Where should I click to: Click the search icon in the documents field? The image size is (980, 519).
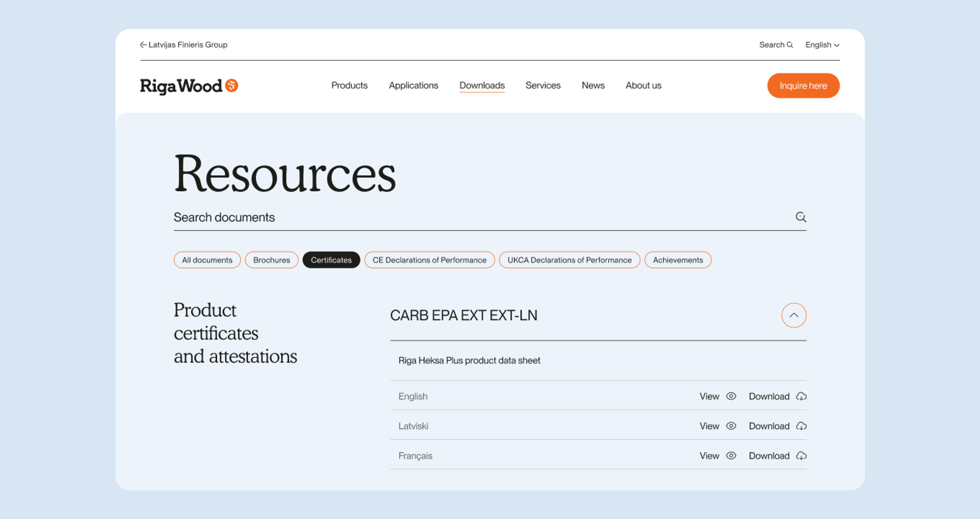[x=801, y=217]
